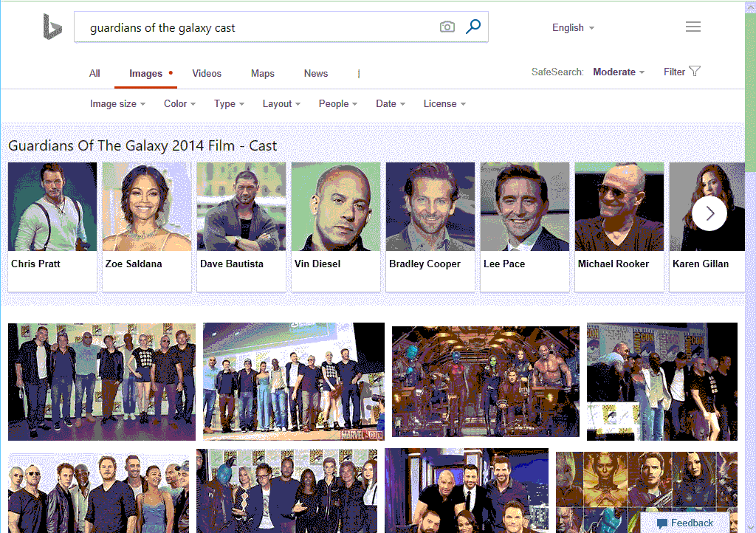This screenshot has width=756, height=533.
Task: Click the Bradley Cooper photo
Action: 430,206
